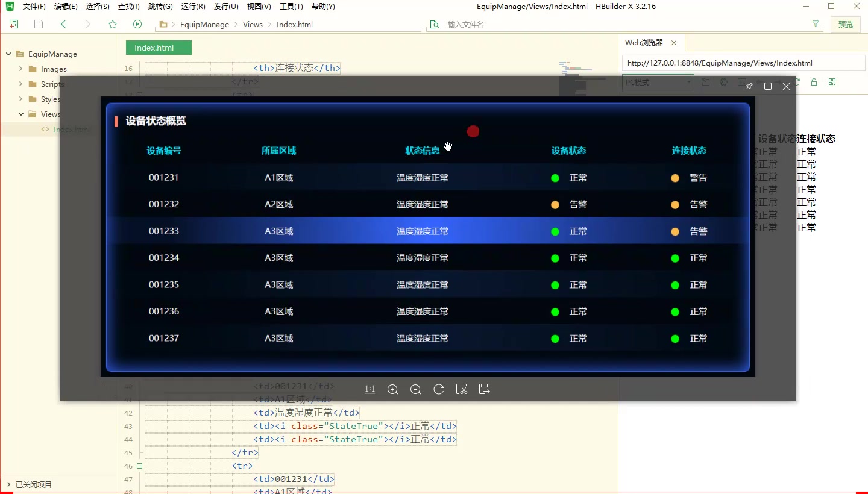Click the QR code grid icon

(832, 82)
